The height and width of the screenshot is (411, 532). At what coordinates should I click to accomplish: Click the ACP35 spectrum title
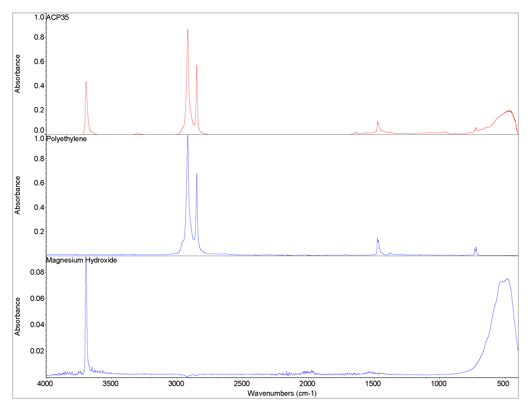[x=58, y=17]
